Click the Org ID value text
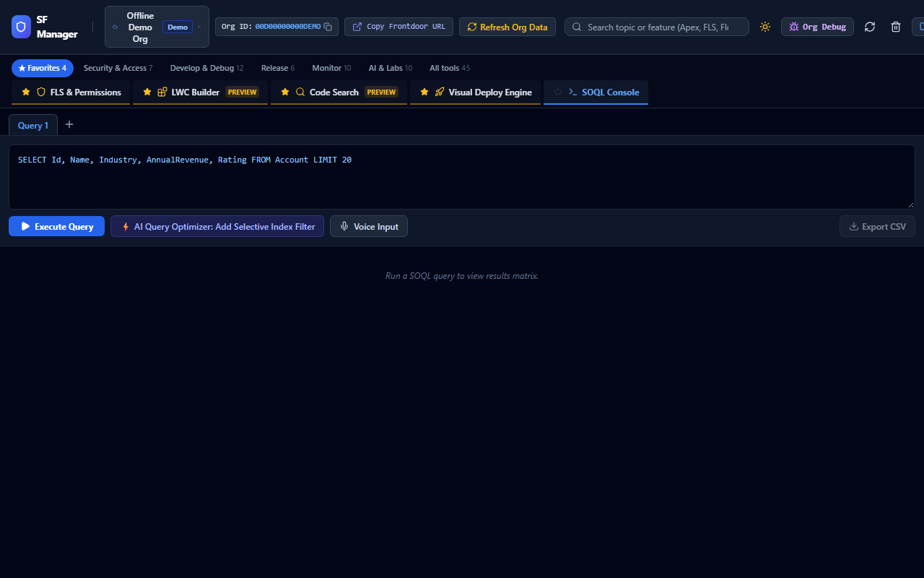The width and height of the screenshot is (924, 578). coord(288,27)
